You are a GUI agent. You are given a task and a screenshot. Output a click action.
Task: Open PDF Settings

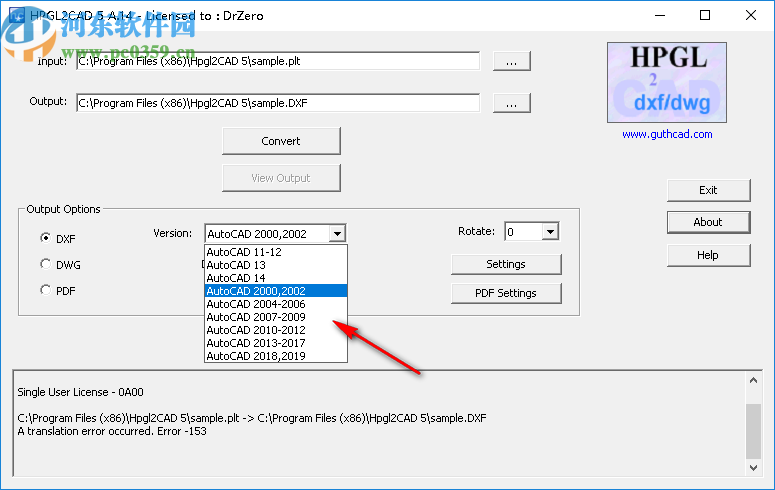tap(506, 293)
